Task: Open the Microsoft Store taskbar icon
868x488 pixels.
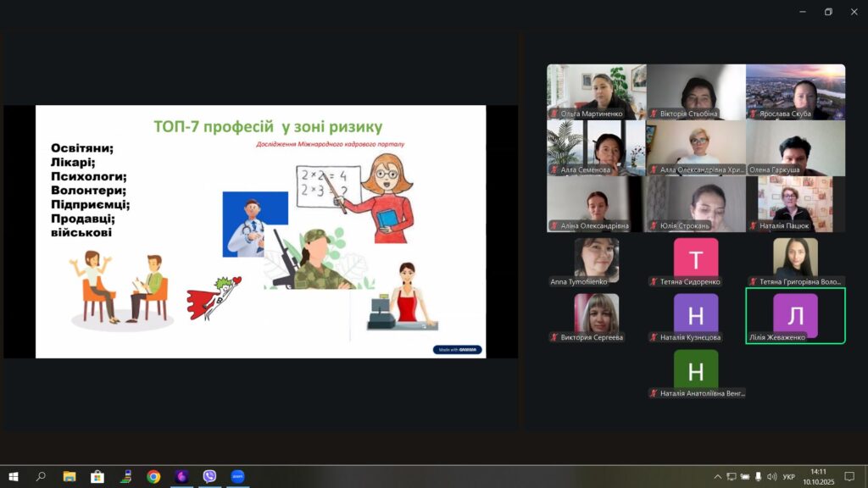Action: [x=97, y=476]
